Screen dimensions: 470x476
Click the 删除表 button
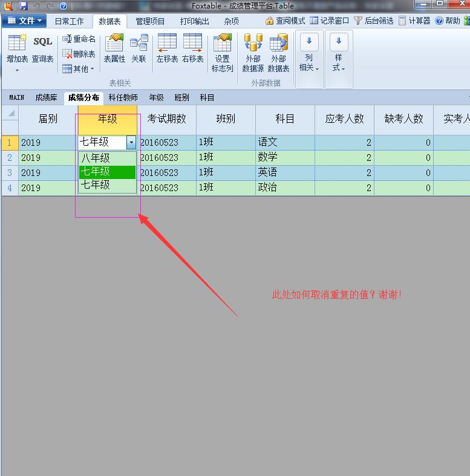pyautogui.click(x=79, y=54)
